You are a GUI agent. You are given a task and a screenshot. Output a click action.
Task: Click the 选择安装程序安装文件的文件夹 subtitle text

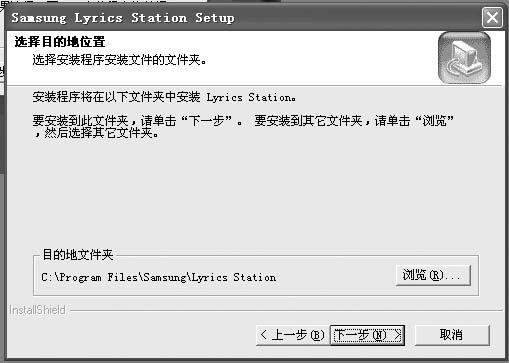tap(119, 60)
